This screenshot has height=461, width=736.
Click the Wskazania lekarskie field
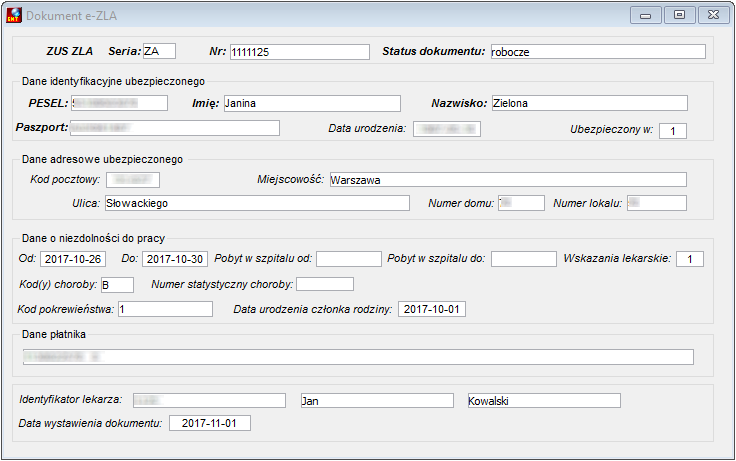pos(690,259)
